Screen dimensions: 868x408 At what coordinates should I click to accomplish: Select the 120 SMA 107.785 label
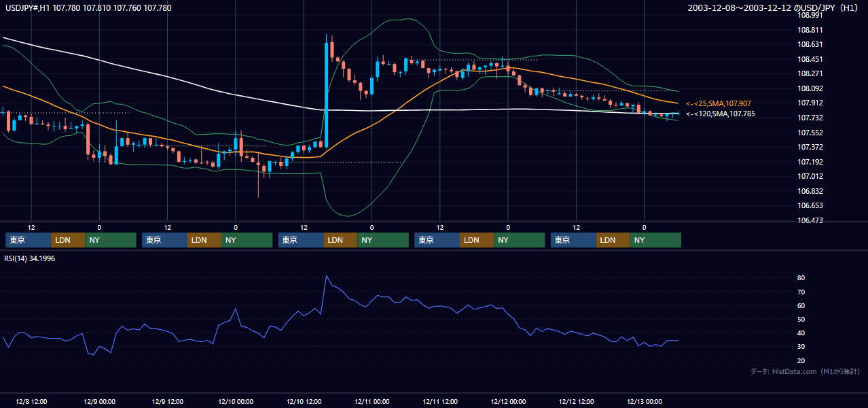point(719,114)
